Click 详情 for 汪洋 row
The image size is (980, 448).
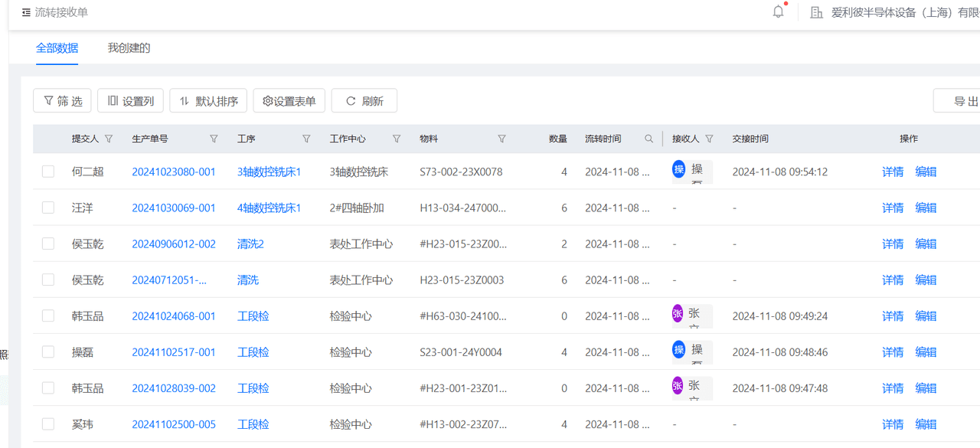[893, 208]
